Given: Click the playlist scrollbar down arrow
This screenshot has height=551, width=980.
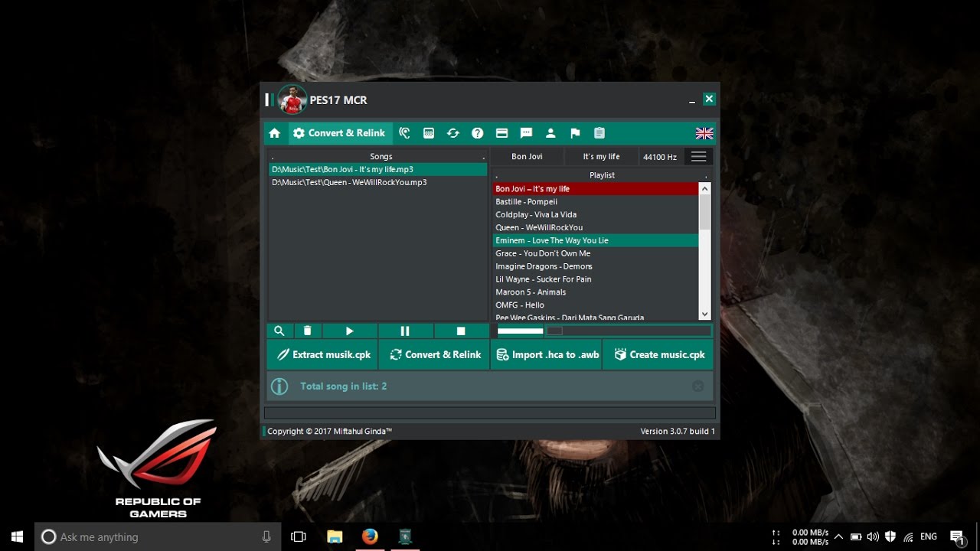Looking at the screenshot, I should (705, 314).
